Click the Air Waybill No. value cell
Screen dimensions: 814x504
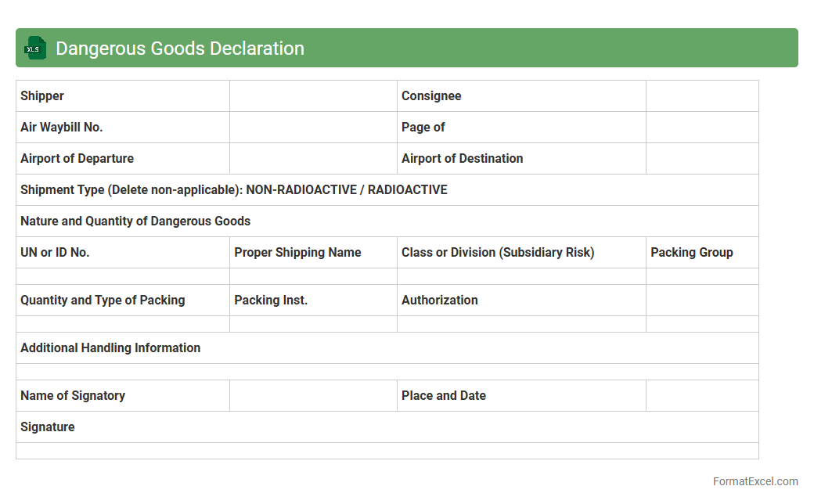point(313,128)
